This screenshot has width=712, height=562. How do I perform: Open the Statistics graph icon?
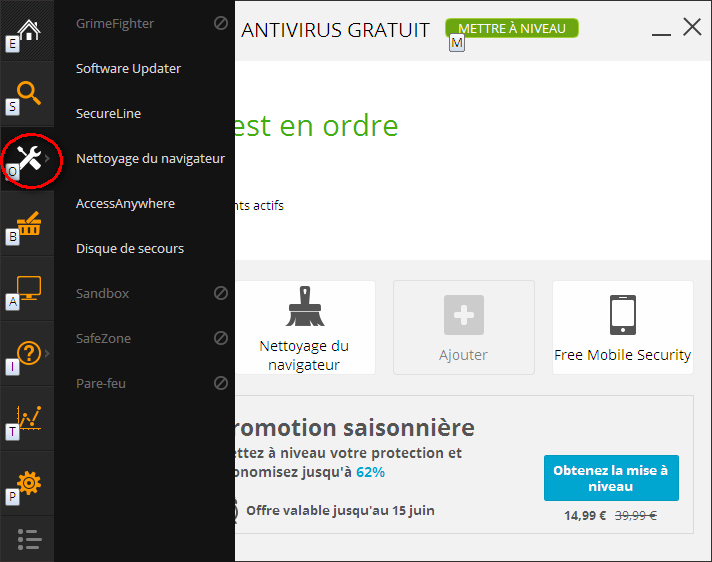[29, 418]
